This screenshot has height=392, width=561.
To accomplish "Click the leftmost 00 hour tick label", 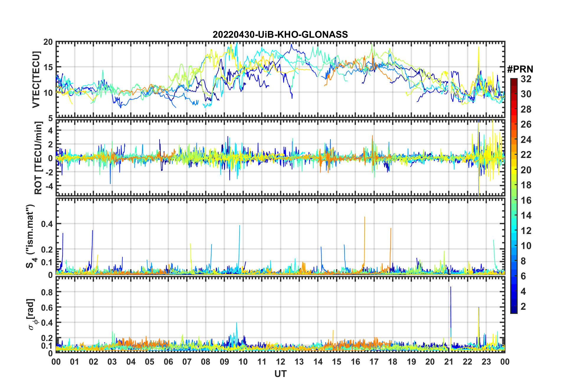I will pyautogui.click(x=56, y=362).
